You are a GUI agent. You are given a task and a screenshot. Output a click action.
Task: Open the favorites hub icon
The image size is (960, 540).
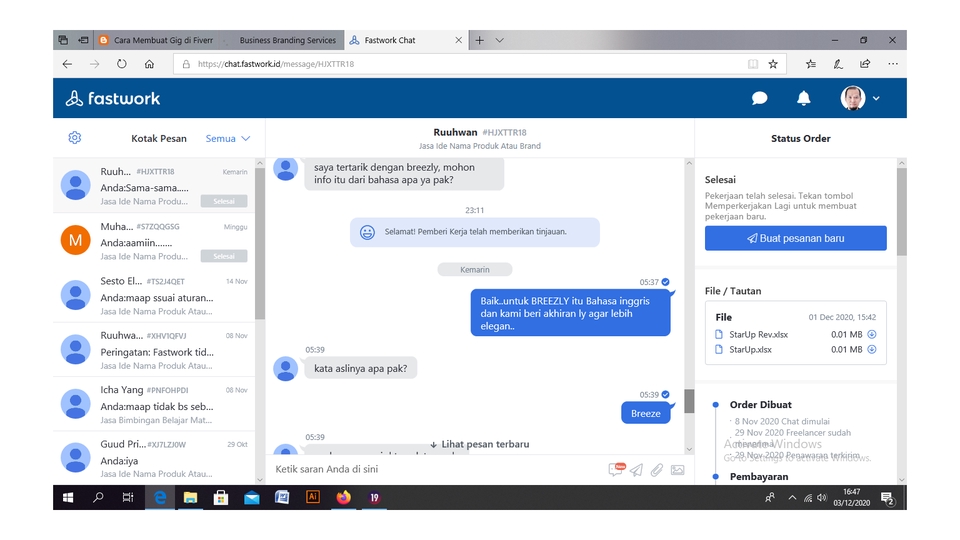coord(811,64)
